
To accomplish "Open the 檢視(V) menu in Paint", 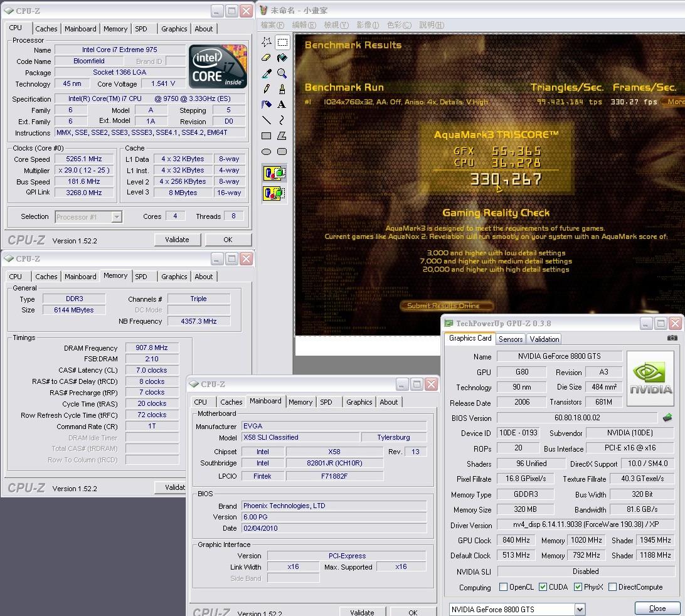I will tap(336, 25).
